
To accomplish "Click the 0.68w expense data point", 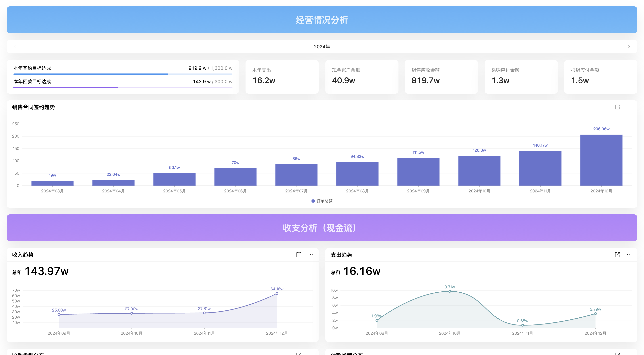I will pyautogui.click(x=523, y=325).
